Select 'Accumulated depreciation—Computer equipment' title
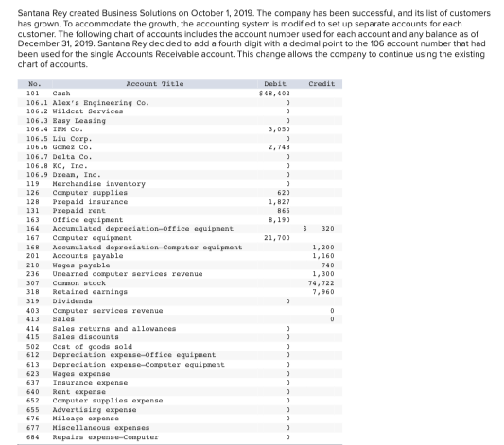This screenshot has height=445, width=504. [148, 248]
